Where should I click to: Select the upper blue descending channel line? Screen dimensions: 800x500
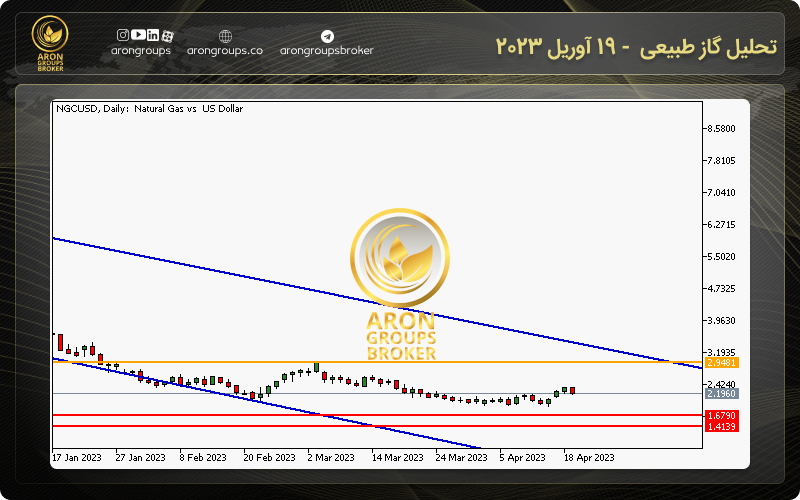click(x=378, y=303)
